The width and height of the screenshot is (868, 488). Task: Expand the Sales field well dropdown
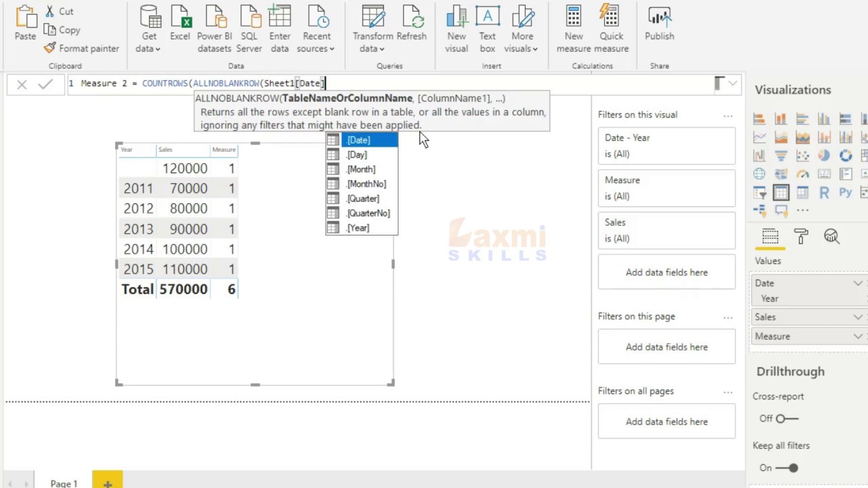point(858,317)
